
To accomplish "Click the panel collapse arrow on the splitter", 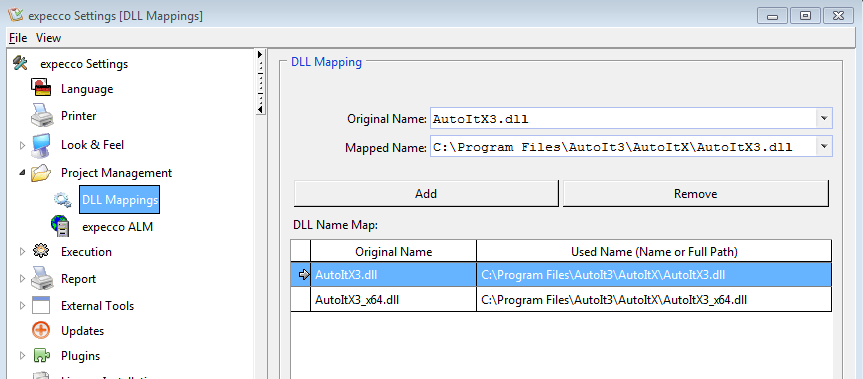I will point(260,109).
